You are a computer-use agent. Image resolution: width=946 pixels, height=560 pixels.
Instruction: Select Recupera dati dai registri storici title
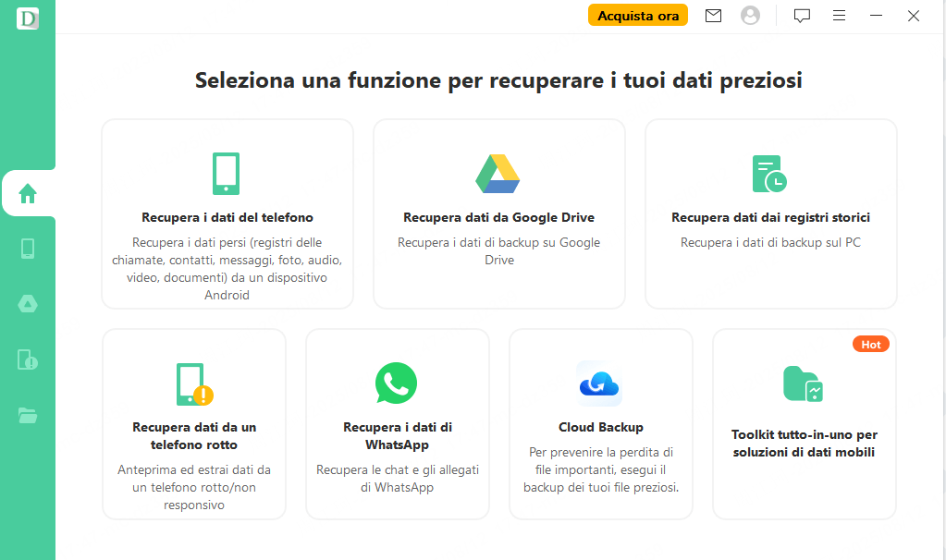click(770, 217)
